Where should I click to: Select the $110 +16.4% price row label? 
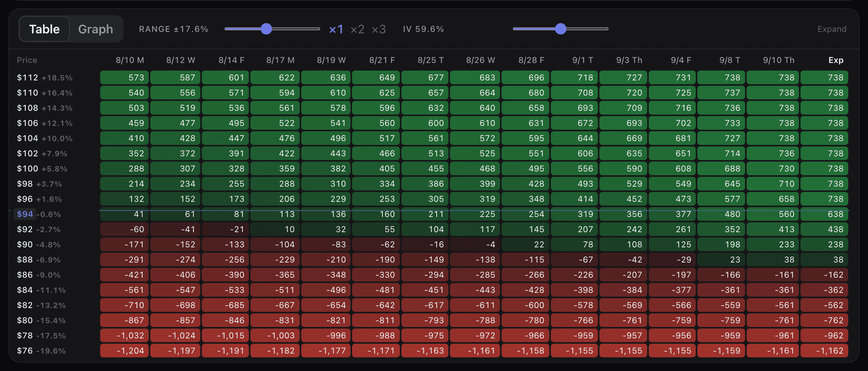(45, 93)
